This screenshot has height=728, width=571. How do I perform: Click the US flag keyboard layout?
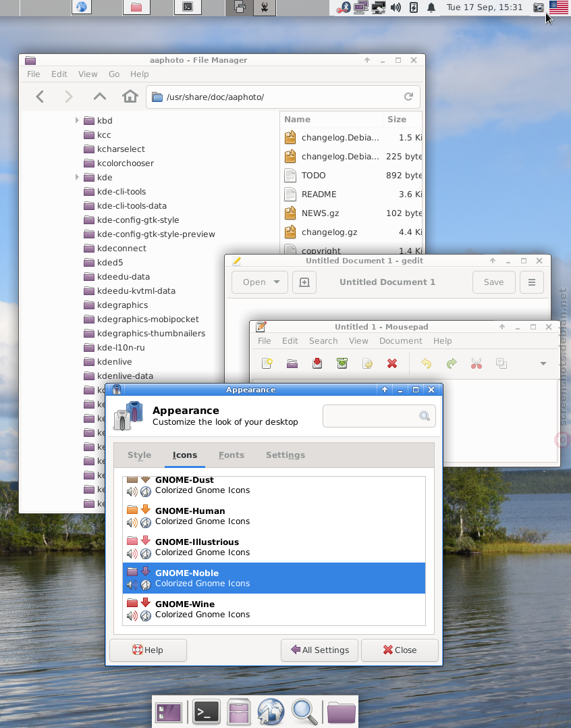click(559, 7)
